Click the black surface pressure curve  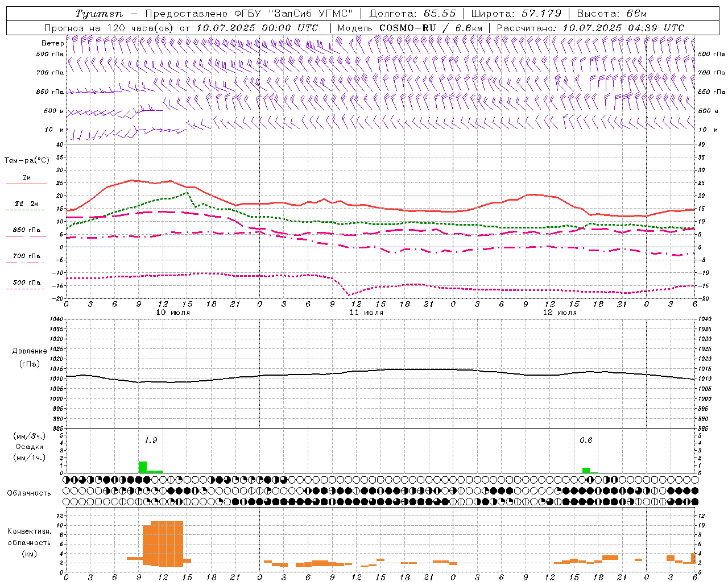coord(380,370)
